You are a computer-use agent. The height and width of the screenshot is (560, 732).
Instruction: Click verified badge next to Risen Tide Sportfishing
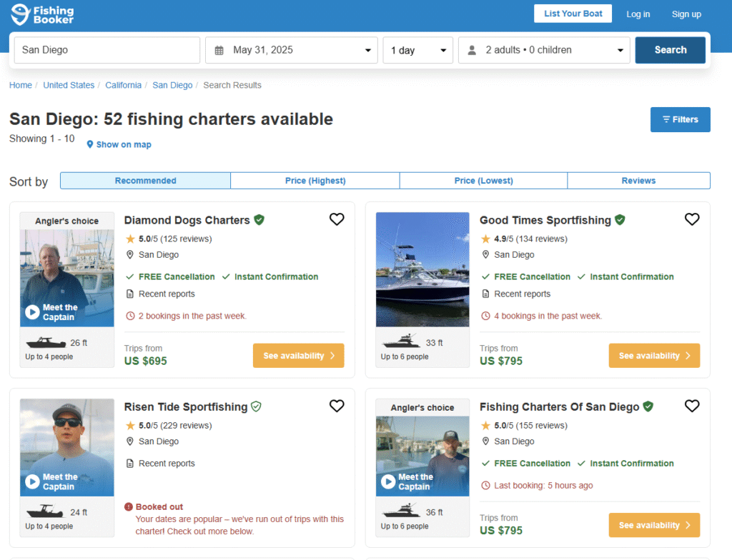coord(257,406)
